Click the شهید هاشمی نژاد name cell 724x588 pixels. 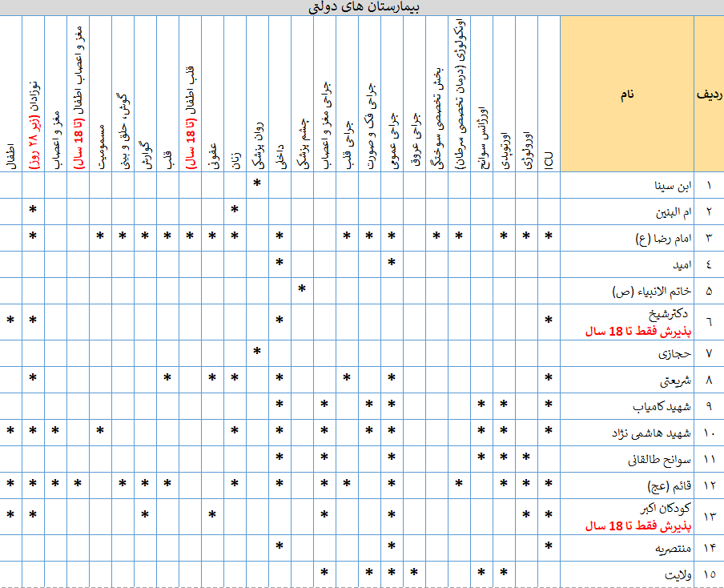coord(626,433)
